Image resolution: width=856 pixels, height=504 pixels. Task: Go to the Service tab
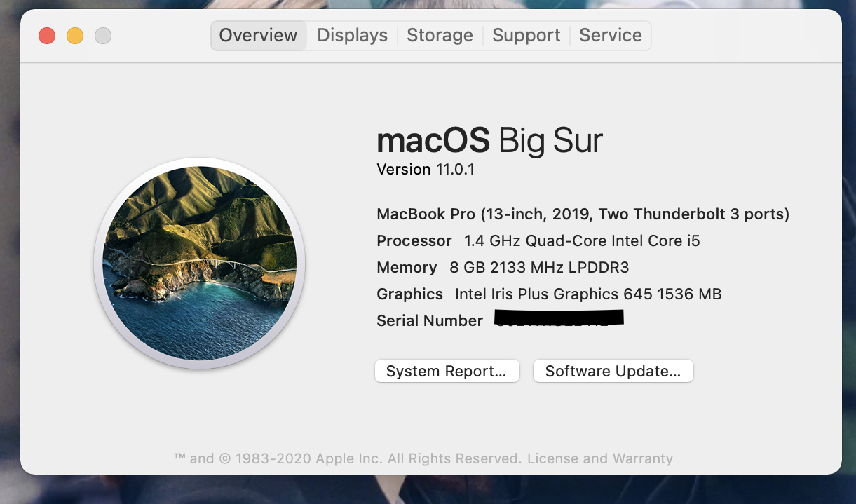610,36
